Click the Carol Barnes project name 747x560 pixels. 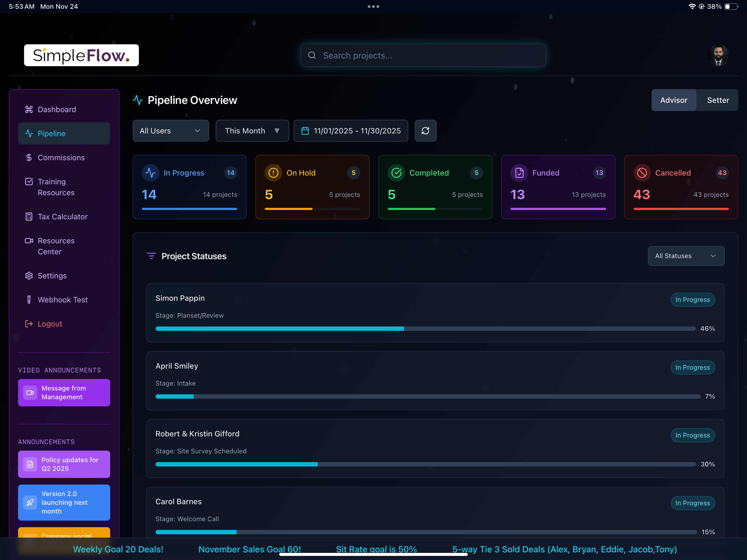[178, 501]
